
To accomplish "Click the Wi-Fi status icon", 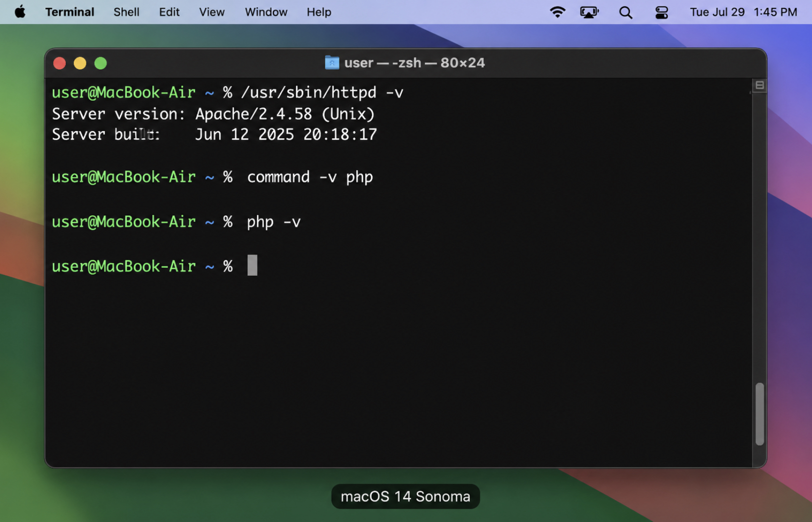I will click(x=557, y=12).
